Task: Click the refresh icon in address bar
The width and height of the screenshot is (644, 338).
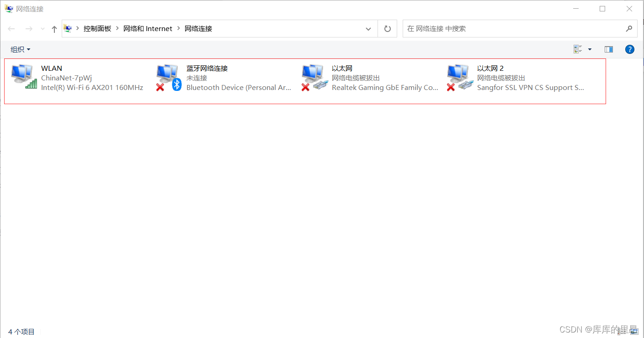Action: (387, 28)
